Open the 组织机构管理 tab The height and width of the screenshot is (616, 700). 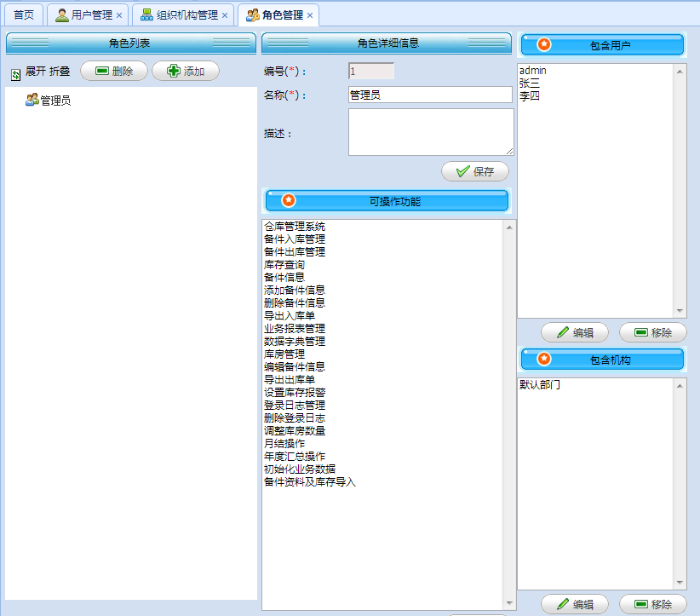pos(183,14)
